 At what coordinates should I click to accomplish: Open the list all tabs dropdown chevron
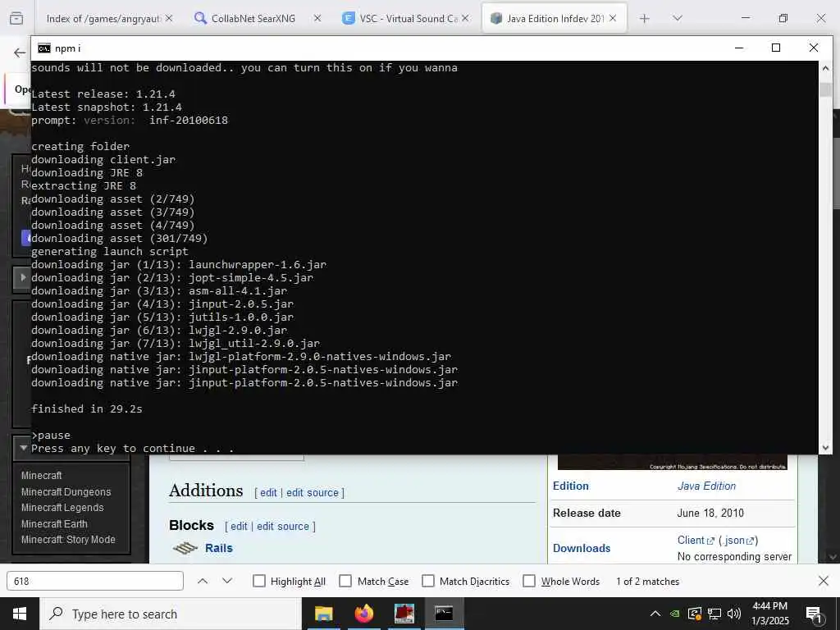tap(678, 18)
